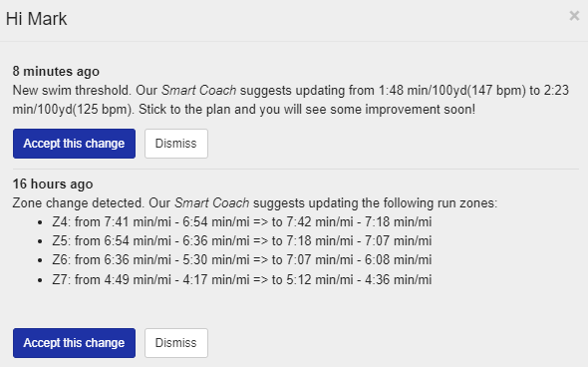Click Smart Coach in zone change message
Screen dimensions: 588x367
click(x=212, y=203)
